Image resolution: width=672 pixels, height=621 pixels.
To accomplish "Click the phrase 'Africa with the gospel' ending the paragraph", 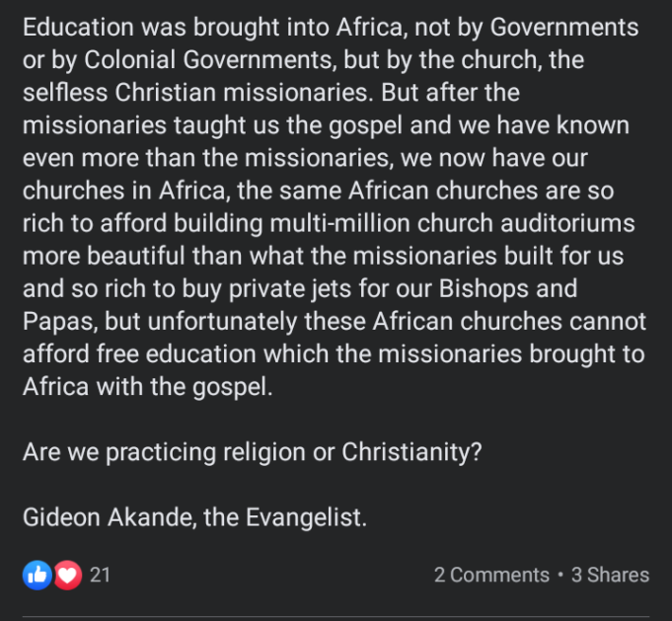I will tap(146, 385).
